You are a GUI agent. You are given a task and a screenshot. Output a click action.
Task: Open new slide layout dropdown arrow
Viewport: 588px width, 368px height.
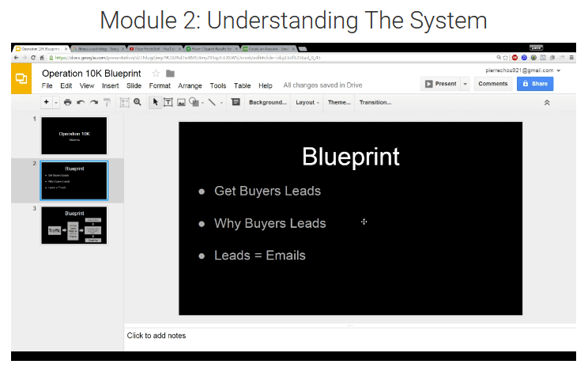(x=56, y=102)
